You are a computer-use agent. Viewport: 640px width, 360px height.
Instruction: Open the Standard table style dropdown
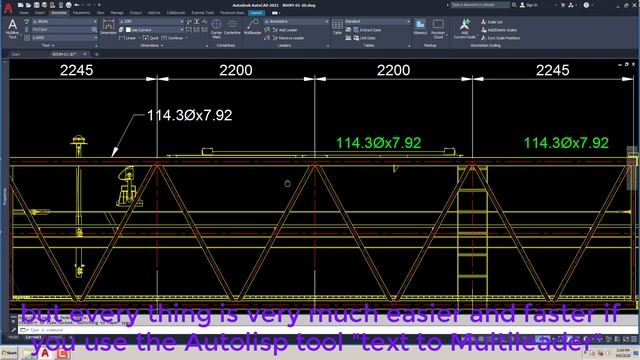[x=378, y=22]
